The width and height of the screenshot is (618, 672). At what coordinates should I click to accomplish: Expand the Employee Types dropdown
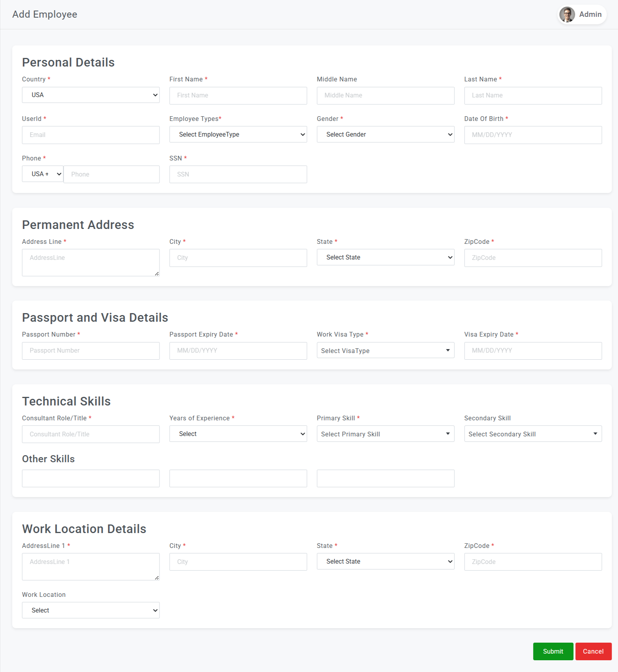click(x=238, y=135)
